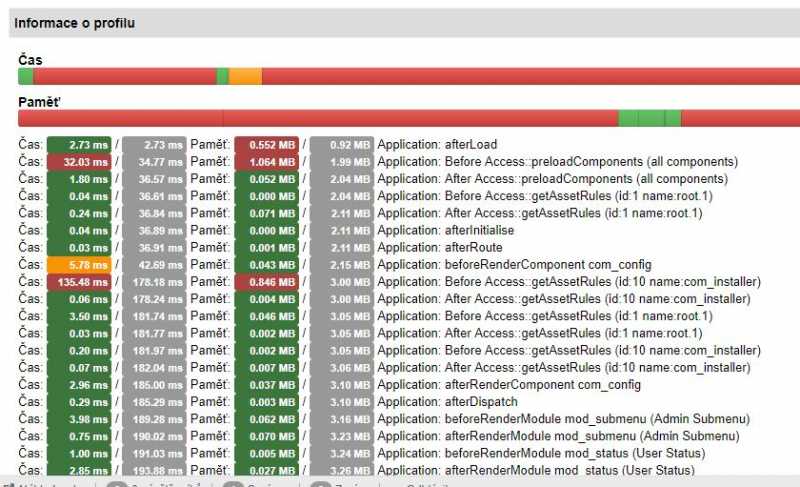Select the Application: afterLoad entry
The width and height of the screenshot is (800, 487).
[436, 145]
